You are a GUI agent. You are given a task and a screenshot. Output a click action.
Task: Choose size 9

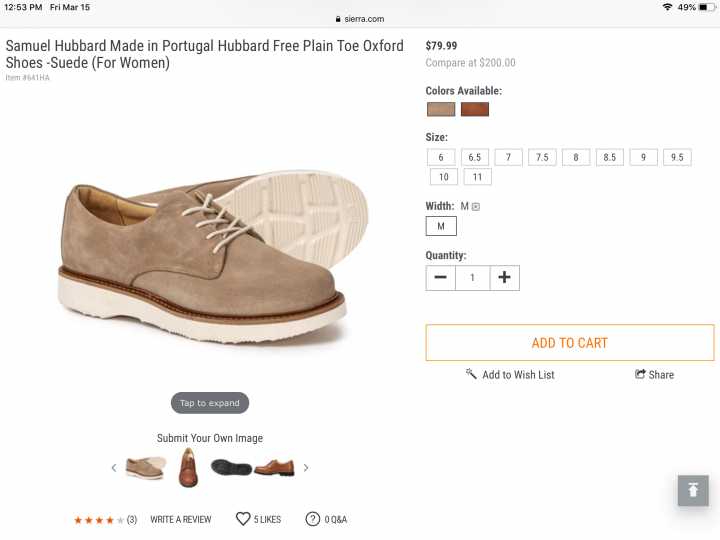643,158
